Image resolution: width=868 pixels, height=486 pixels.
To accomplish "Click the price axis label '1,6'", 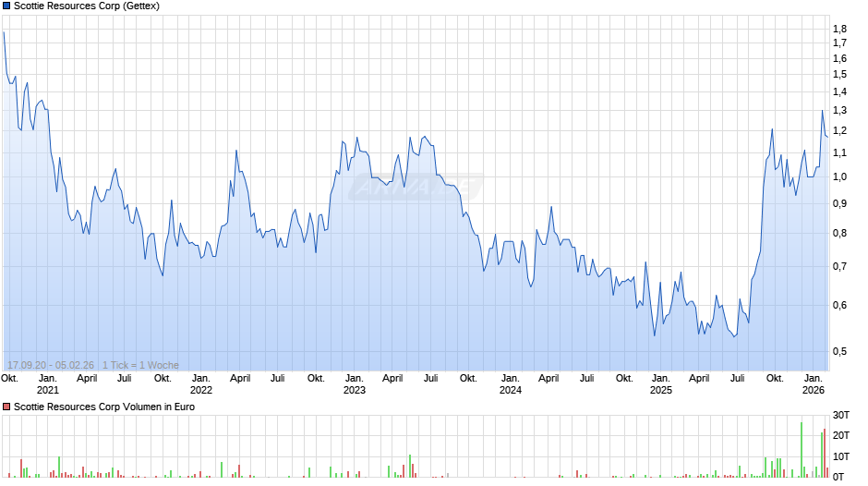I will tap(839, 59).
